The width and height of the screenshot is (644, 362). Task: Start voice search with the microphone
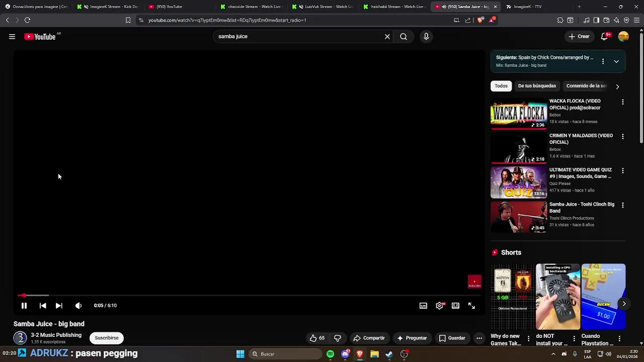pos(426,37)
